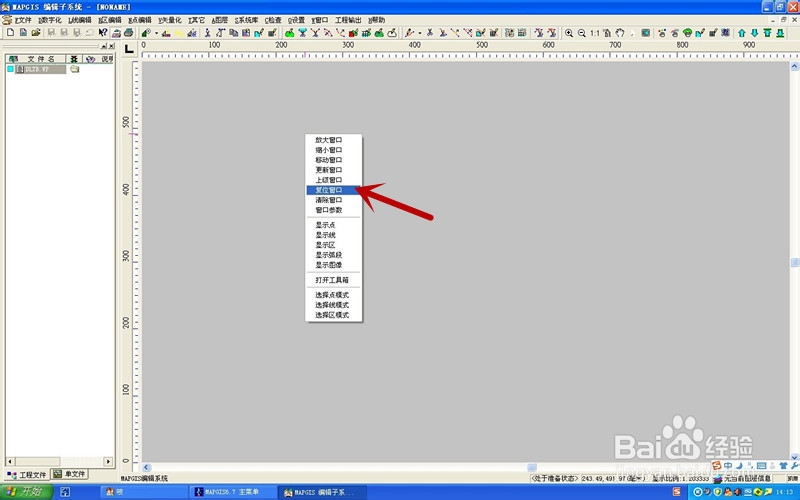Click the cyan down arrow icon
This screenshot has height=500, width=800.
(754, 33)
